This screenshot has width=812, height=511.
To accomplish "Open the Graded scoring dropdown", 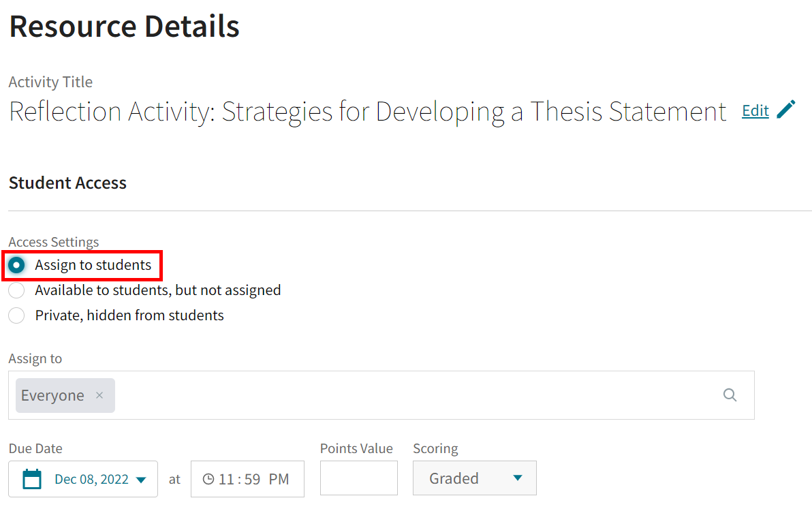I will tap(474, 478).
